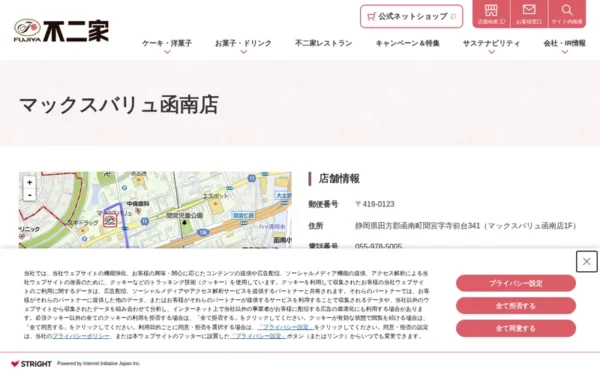
Task: Click the map area near 間宮児童公園
Action: [x=184, y=216]
